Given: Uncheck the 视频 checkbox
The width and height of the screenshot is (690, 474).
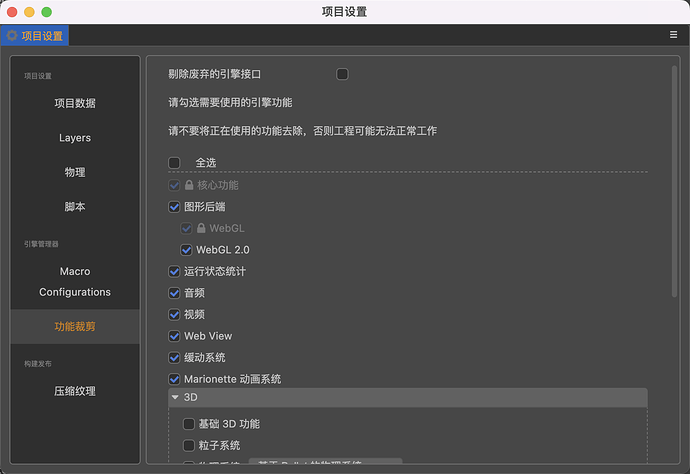Looking at the screenshot, I should click(x=174, y=315).
